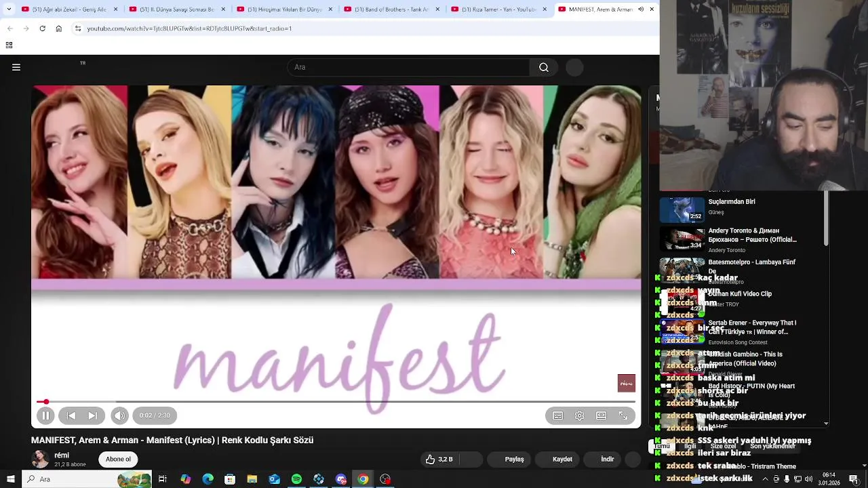Open the account avatar in YouTube header
The width and height of the screenshot is (868, 488).
pos(574,67)
